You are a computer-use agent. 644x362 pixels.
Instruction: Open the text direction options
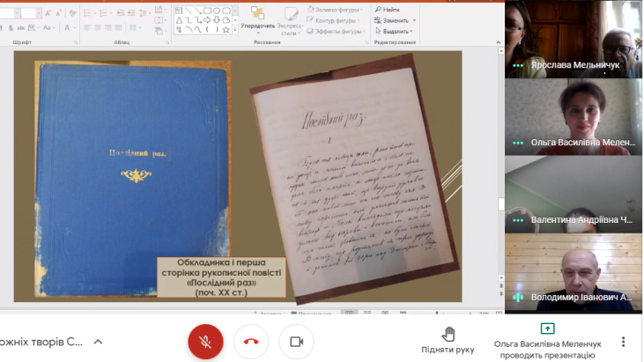click(x=159, y=9)
